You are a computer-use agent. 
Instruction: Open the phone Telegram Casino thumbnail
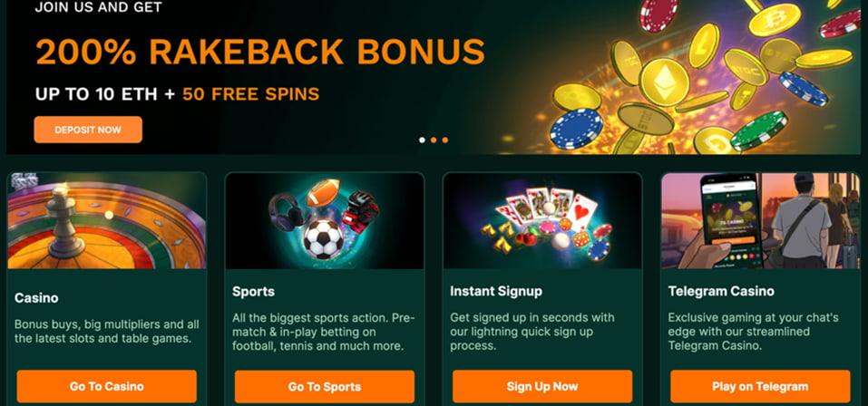coord(761,221)
